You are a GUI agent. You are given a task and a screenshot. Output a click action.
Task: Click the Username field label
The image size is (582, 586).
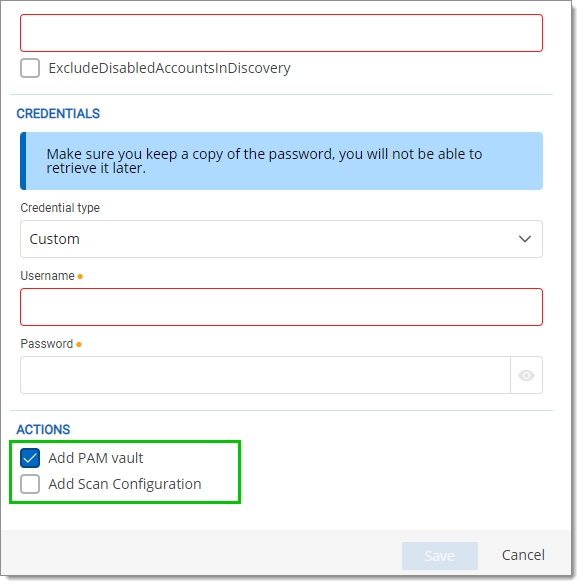pos(47,276)
